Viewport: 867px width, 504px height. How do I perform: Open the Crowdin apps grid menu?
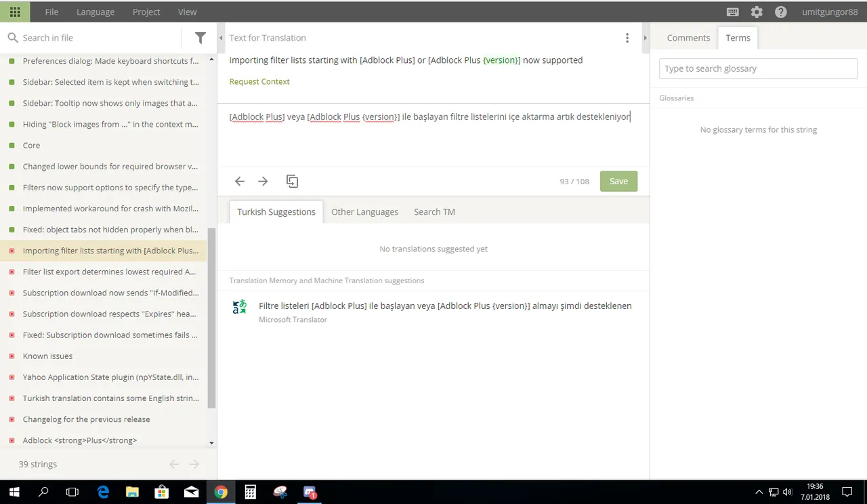click(x=15, y=12)
